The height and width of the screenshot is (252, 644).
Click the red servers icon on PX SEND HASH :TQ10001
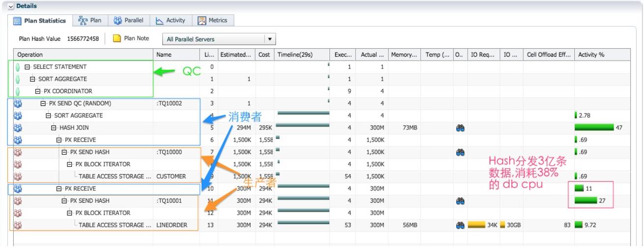(x=19, y=201)
